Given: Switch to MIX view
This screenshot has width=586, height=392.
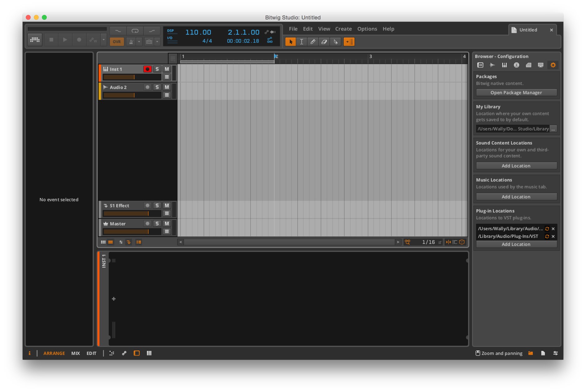Looking at the screenshot, I should pyautogui.click(x=76, y=353).
